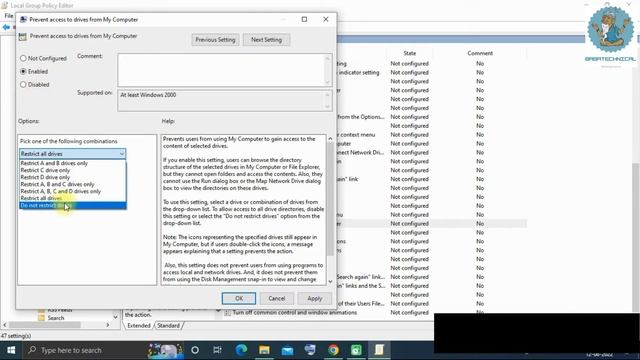
Task: Select the Enabled radio button
Action: [x=23, y=71]
